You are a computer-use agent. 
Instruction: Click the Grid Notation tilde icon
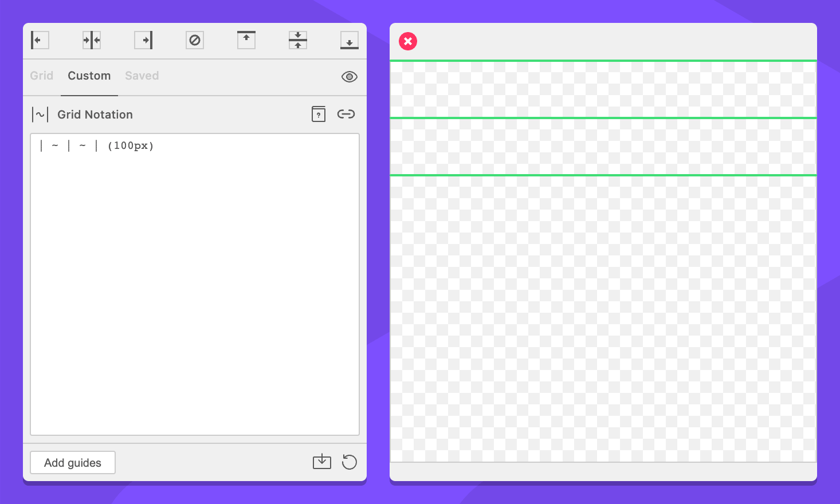coord(40,115)
